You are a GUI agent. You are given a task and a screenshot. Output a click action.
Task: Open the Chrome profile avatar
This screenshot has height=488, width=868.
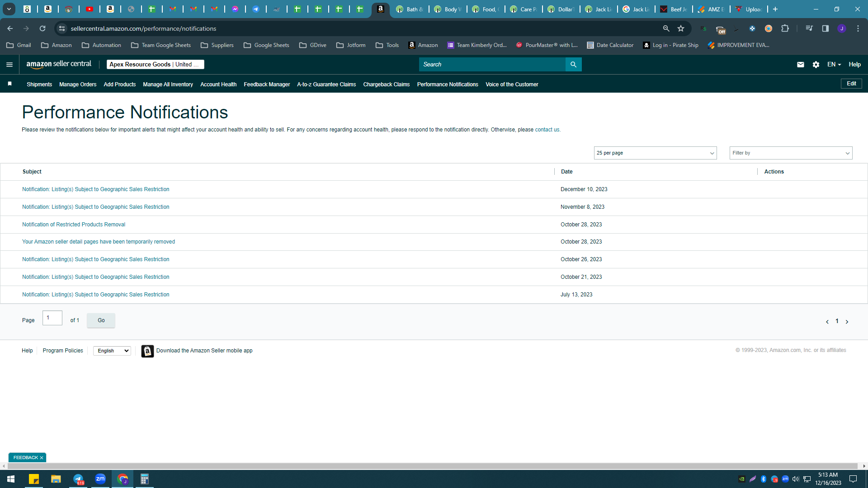click(842, 28)
